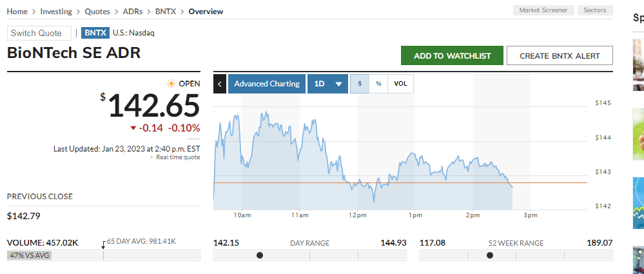The height and width of the screenshot is (274, 644).
Task: Open Advanced Charting
Action: pos(266,84)
